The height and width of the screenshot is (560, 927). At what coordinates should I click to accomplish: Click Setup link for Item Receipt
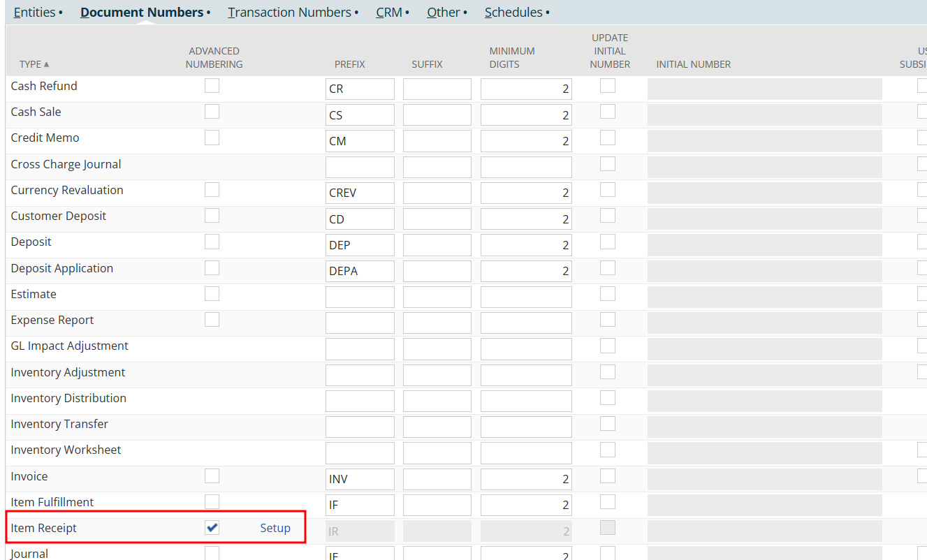click(x=275, y=528)
